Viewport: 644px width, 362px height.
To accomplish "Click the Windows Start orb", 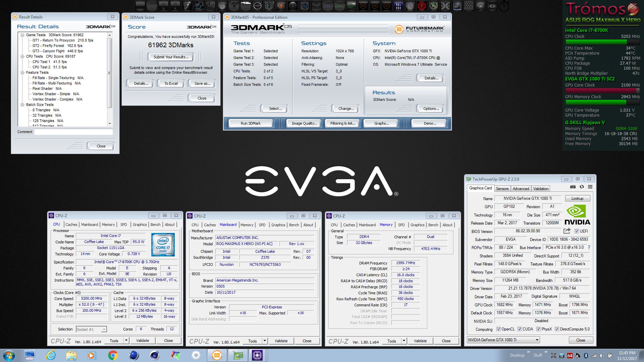I will point(9,355).
